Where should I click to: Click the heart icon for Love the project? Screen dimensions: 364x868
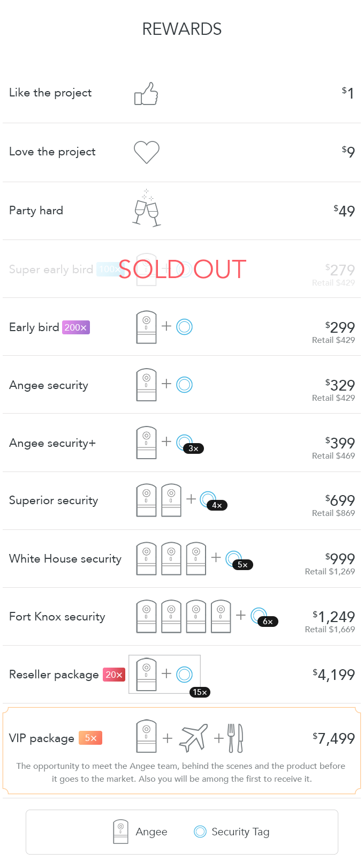click(147, 152)
